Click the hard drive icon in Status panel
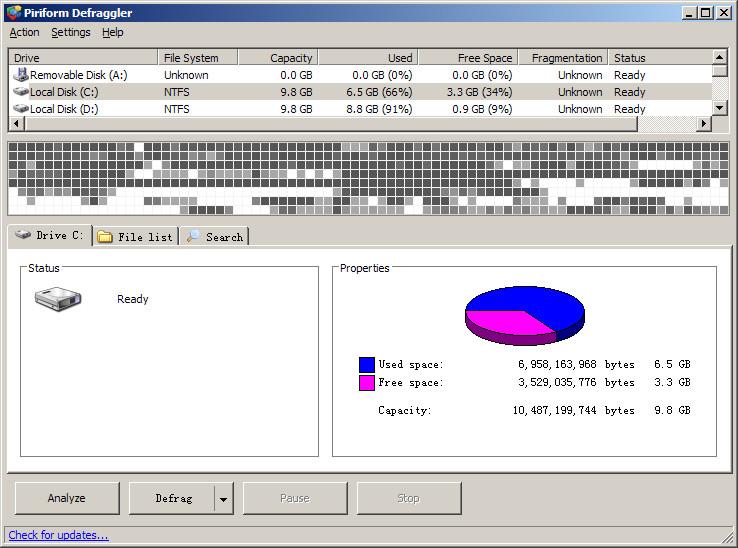The image size is (738, 548). pyautogui.click(x=58, y=298)
